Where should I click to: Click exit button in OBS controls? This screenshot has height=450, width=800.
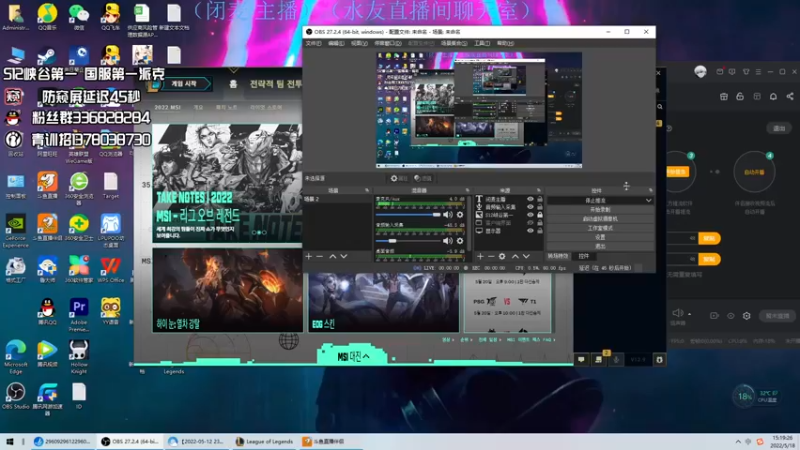coord(600,246)
